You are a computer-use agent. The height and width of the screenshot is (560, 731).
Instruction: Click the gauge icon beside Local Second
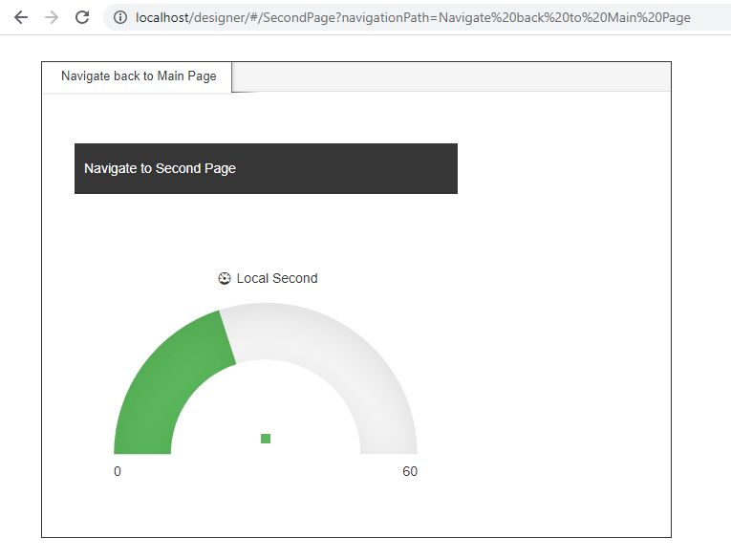point(225,278)
